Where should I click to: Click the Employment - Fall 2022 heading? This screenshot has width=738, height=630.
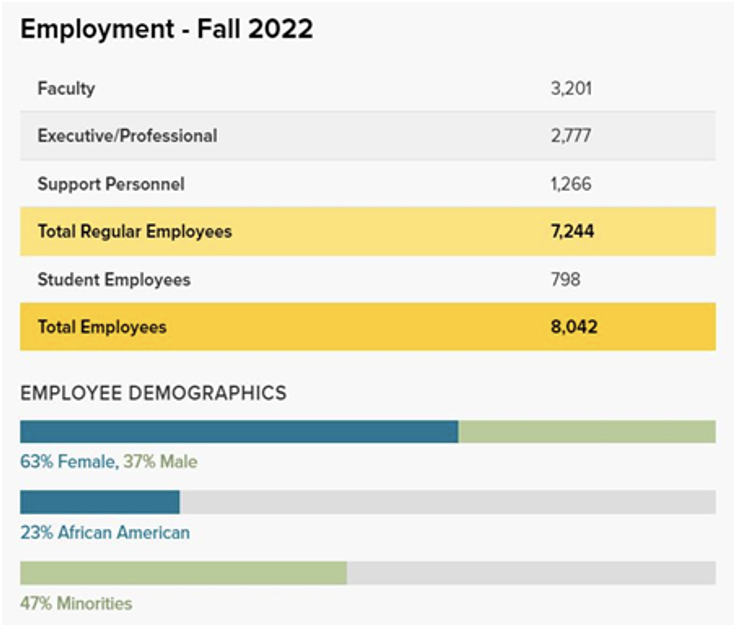[166, 29]
